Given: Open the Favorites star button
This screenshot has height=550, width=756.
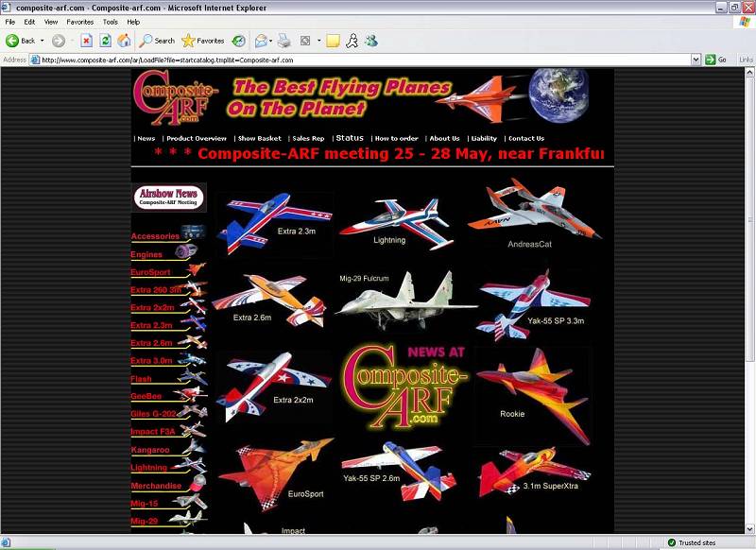Looking at the screenshot, I should pyautogui.click(x=203, y=41).
